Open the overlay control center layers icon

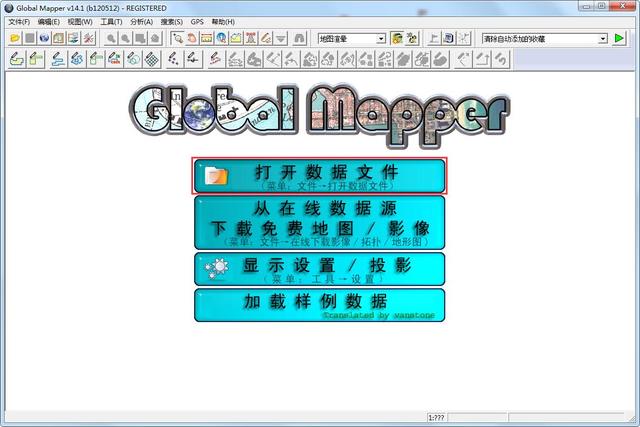(x=74, y=38)
